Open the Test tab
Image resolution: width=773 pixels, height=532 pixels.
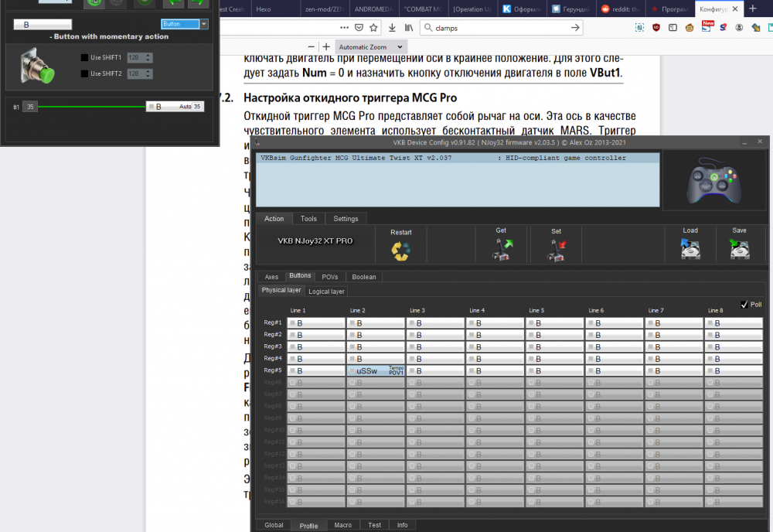pos(374,525)
